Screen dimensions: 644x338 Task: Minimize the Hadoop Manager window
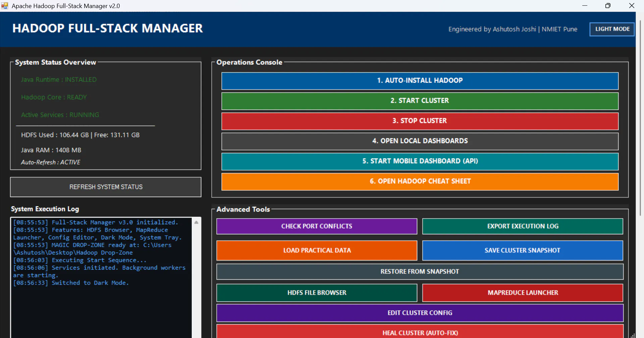click(x=585, y=6)
